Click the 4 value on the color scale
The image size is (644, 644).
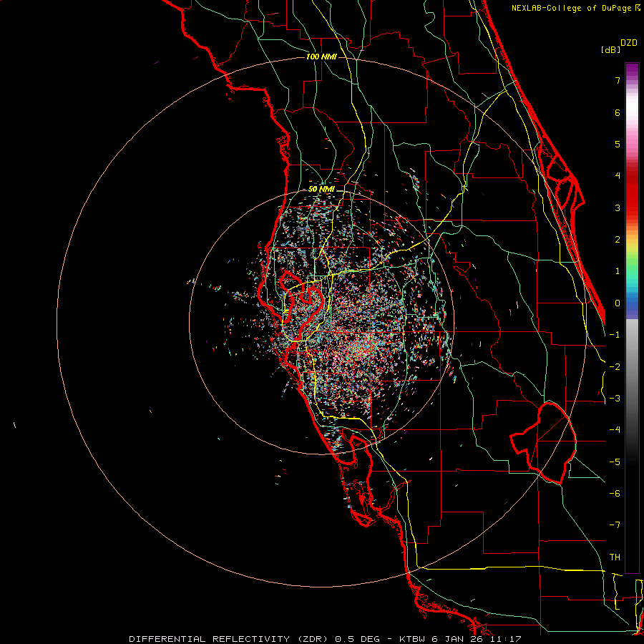[618, 176]
